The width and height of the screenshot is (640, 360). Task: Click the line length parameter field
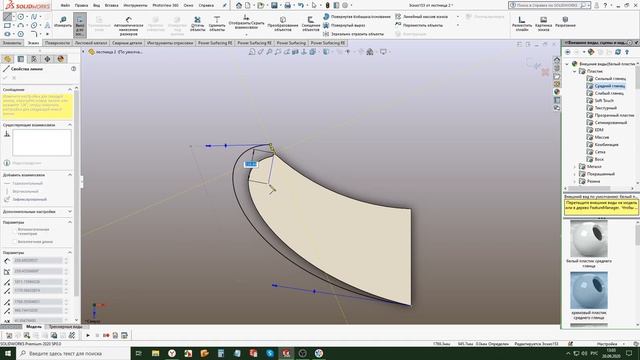coord(38,260)
